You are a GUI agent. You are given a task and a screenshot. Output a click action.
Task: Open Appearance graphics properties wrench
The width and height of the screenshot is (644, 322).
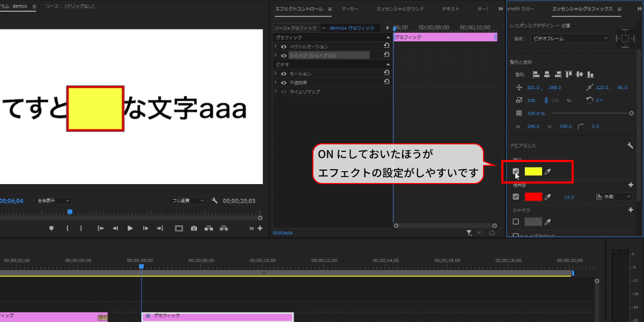[x=631, y=145]
